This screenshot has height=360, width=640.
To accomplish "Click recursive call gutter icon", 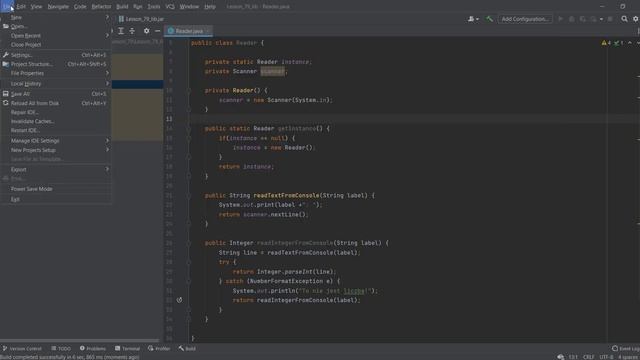I will 179,300.
